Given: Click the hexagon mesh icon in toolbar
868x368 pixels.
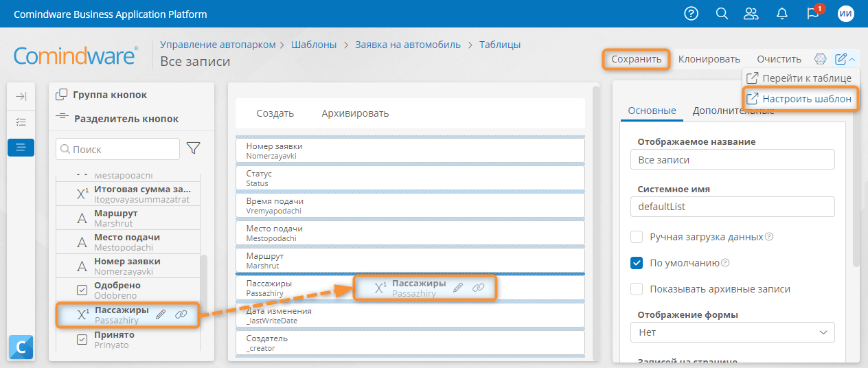Looking at the screenshot, I should coord(820,59).
